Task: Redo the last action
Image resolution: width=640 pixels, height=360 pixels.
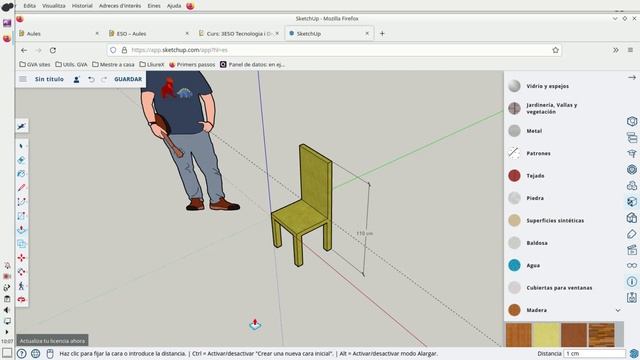Action: click(x=104, y=80)
